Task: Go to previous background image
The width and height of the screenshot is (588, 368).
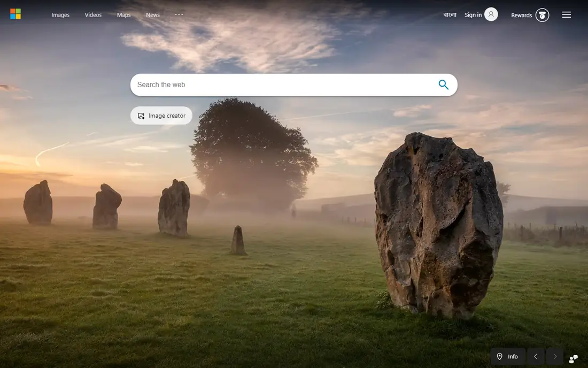Action: 536,356
